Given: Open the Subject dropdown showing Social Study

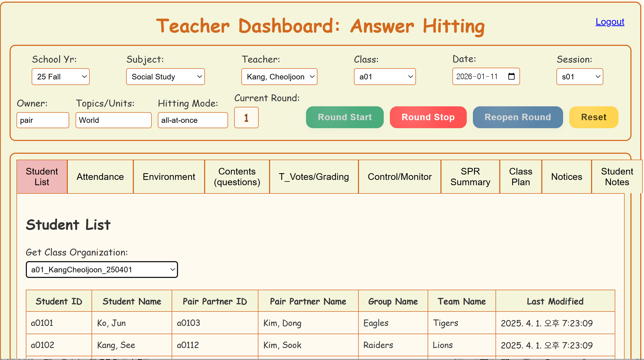Looking at the screenshot, I should [165, 77].
